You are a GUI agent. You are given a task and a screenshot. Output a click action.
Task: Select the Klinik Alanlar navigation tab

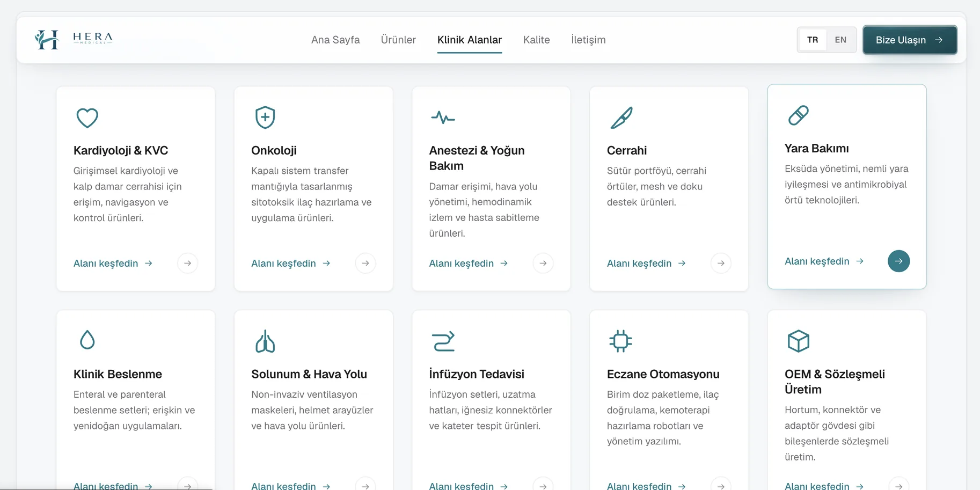click(470, 40)
